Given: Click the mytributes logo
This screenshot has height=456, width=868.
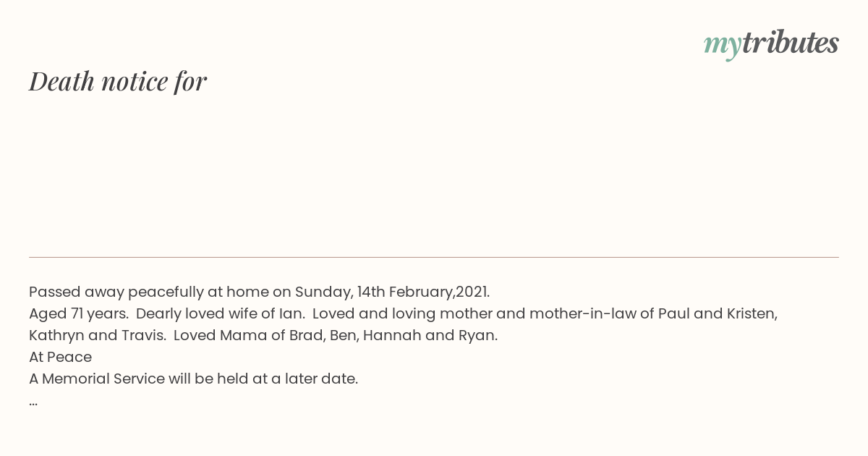Looking at the screenshot, I should [x=771, y=43].
